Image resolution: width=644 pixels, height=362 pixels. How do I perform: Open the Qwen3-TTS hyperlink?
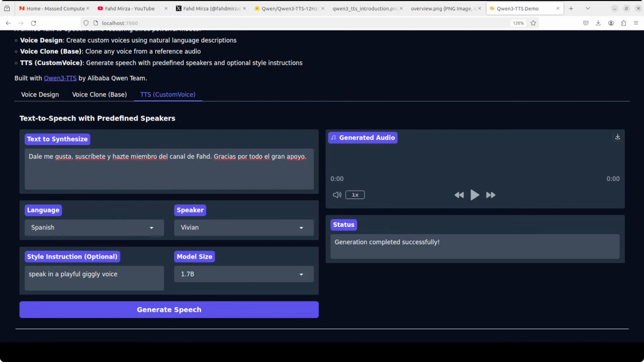pos(60,78)
